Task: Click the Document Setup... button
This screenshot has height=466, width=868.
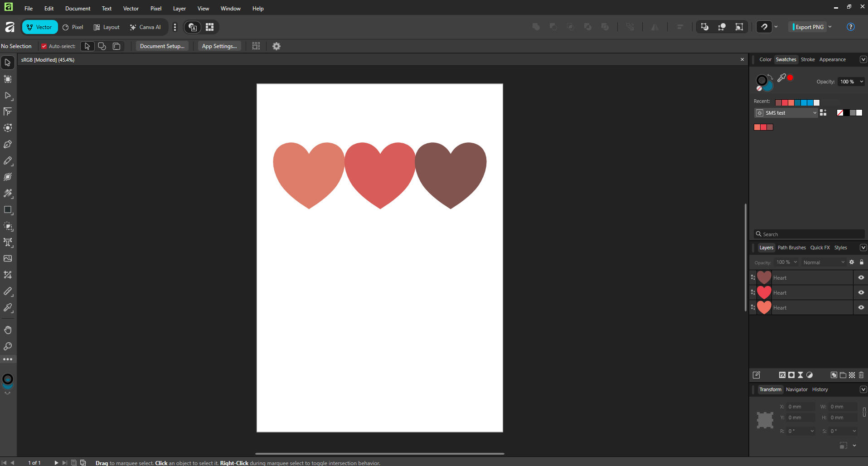Action: tap(162, 46)
